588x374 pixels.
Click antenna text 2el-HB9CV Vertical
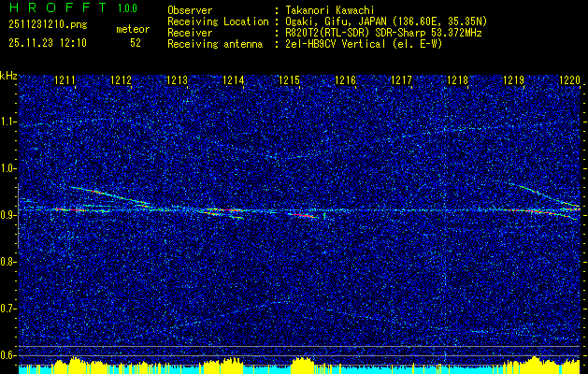tap(336, 44)
